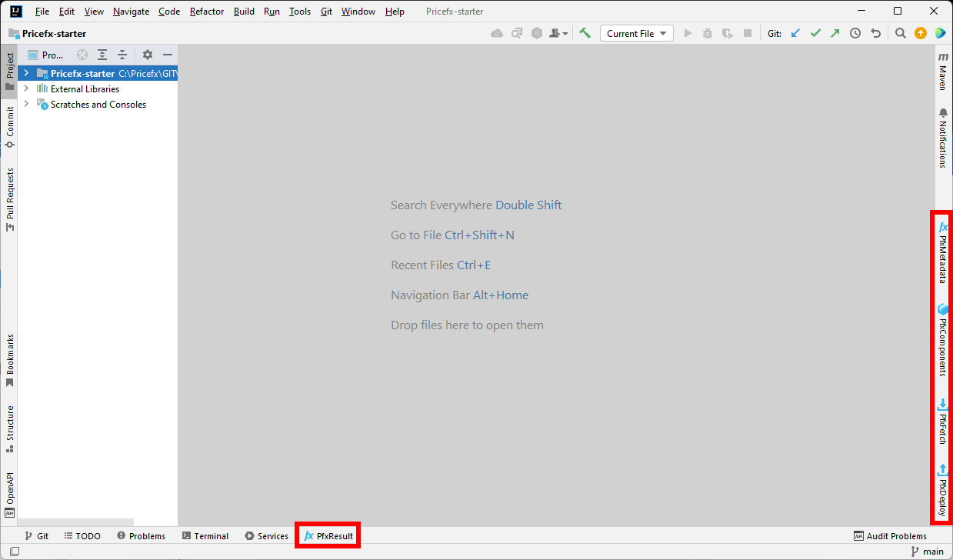The width and height of the screenshot is (953, 560).
Task: Click the Build Project hammer icon
Action: point(585,33)
